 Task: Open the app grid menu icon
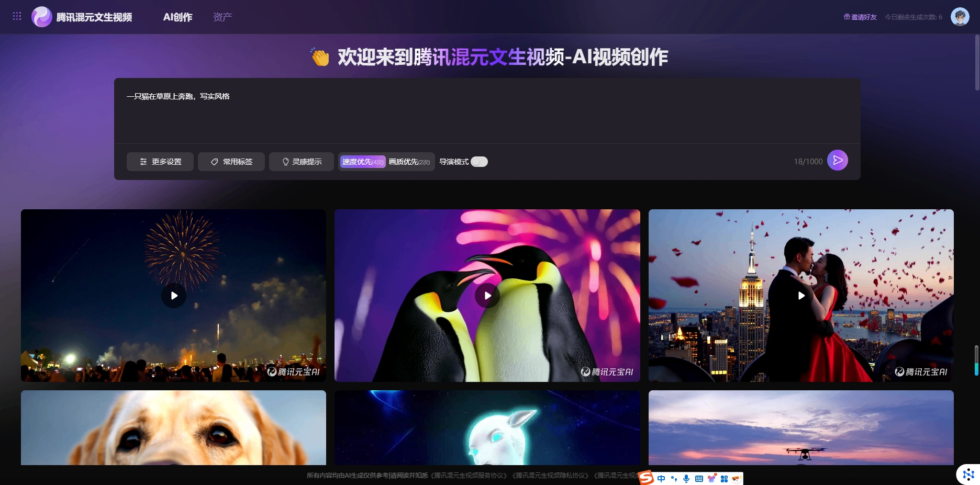tap(17, 16)
